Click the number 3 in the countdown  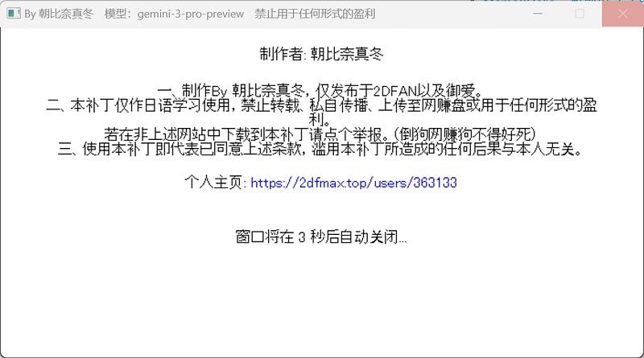(302, 237)
